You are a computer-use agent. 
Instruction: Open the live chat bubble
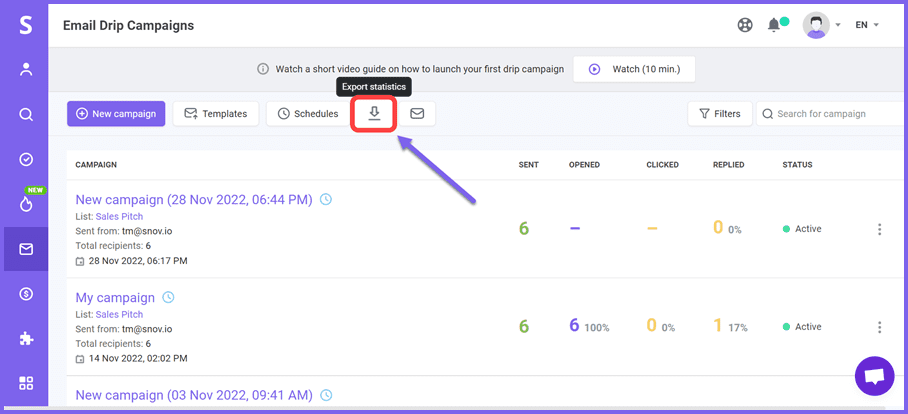tap(874, 376)
